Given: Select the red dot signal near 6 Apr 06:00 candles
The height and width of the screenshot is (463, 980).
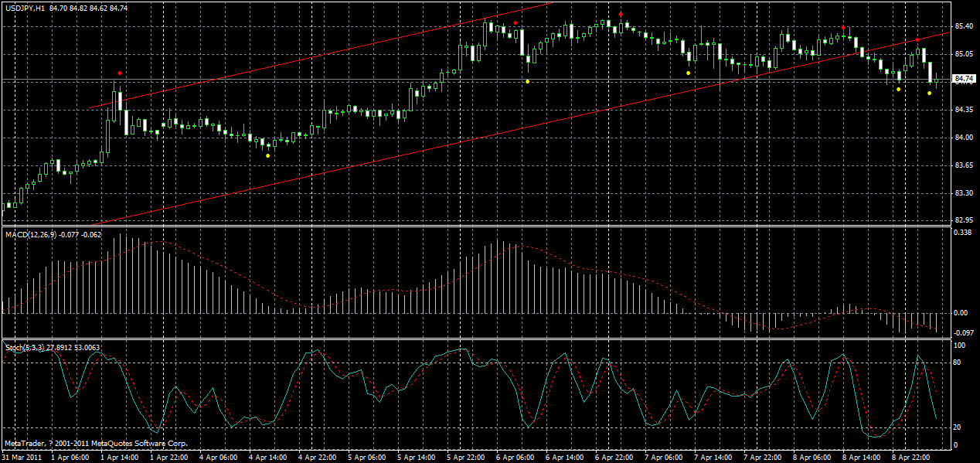Looking at the screenshot, I should point(516,22).
